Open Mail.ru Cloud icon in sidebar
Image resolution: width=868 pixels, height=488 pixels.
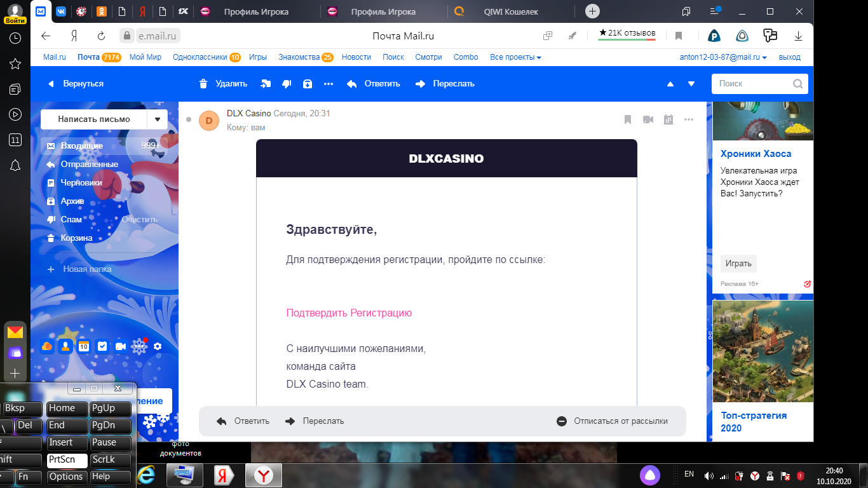(x=46, y=346)
